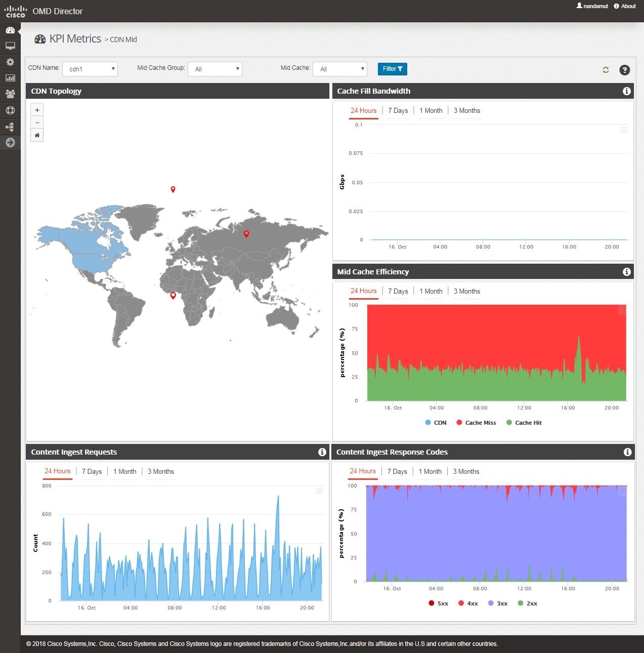644x653 pixels.
Task: Open the settings gear in sidebar
Action: [x=10, y=62]
